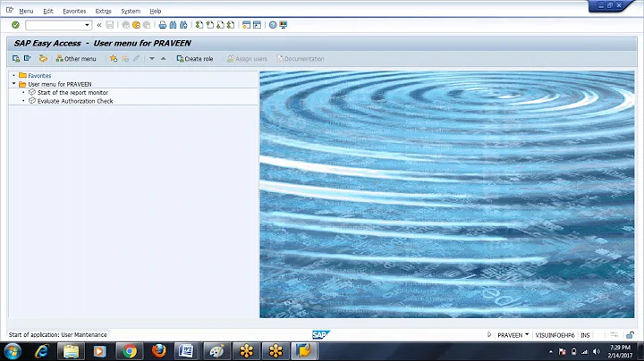Click the Find binoculars icon
This screenshot has height=361, width=644.
click(x=173, y=25)
